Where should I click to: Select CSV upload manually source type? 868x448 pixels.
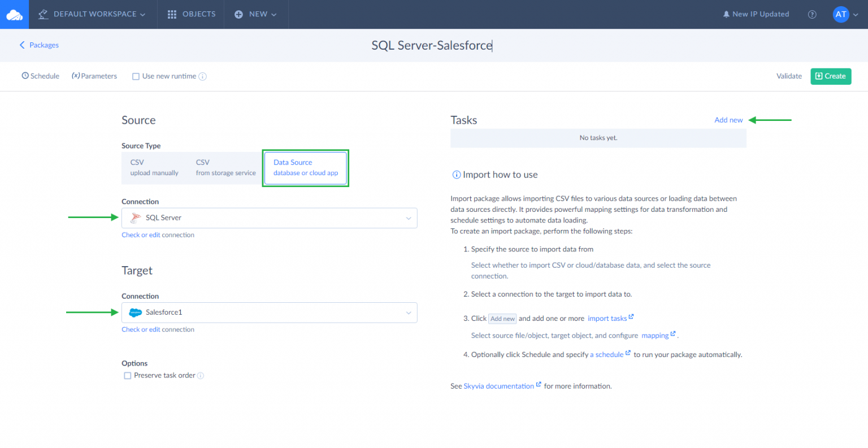click(154, 168)
